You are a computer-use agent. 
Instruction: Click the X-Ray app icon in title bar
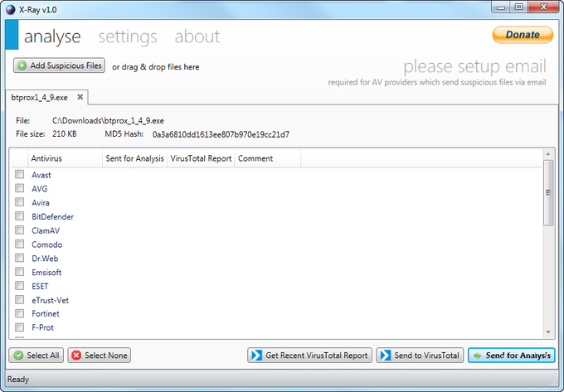(11, 9)
